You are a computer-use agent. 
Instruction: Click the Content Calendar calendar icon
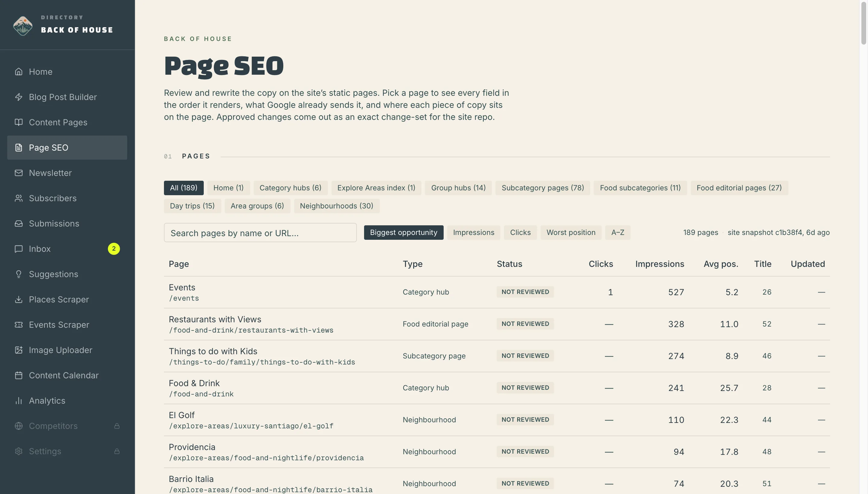(x=19, y=375)
